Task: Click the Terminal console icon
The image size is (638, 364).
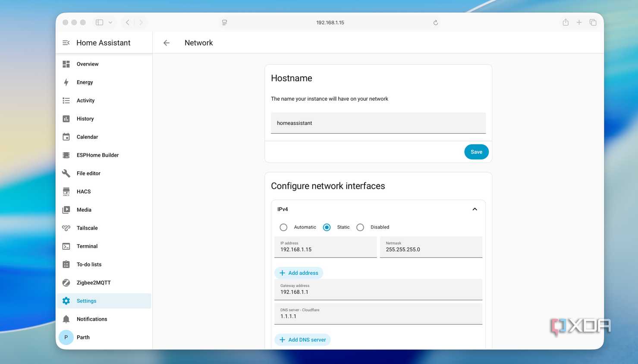Action: click(x=66, y=246)
